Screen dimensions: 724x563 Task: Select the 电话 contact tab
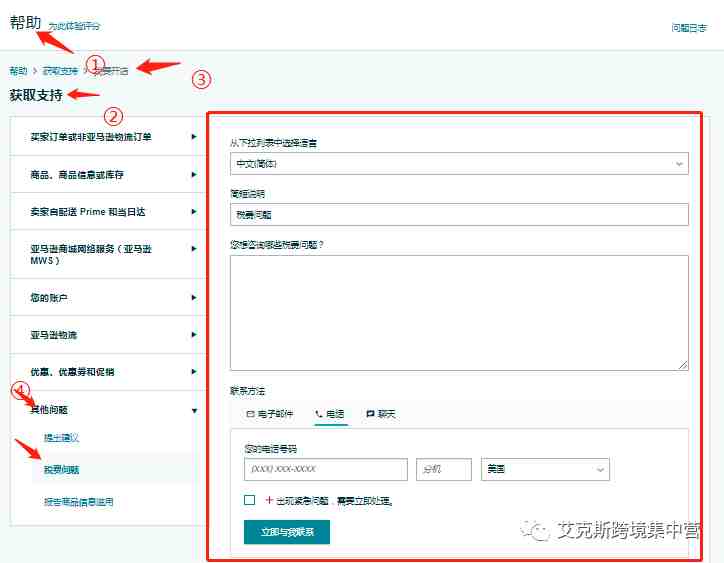tap(330, 414)
